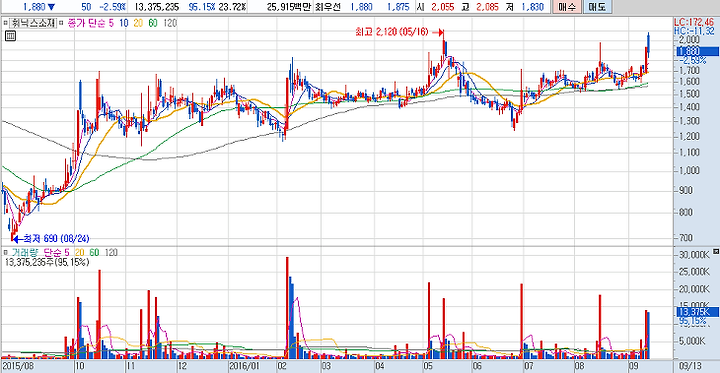Click the 매도 (sell) button

pyautogui.click(x=596, y=7)
